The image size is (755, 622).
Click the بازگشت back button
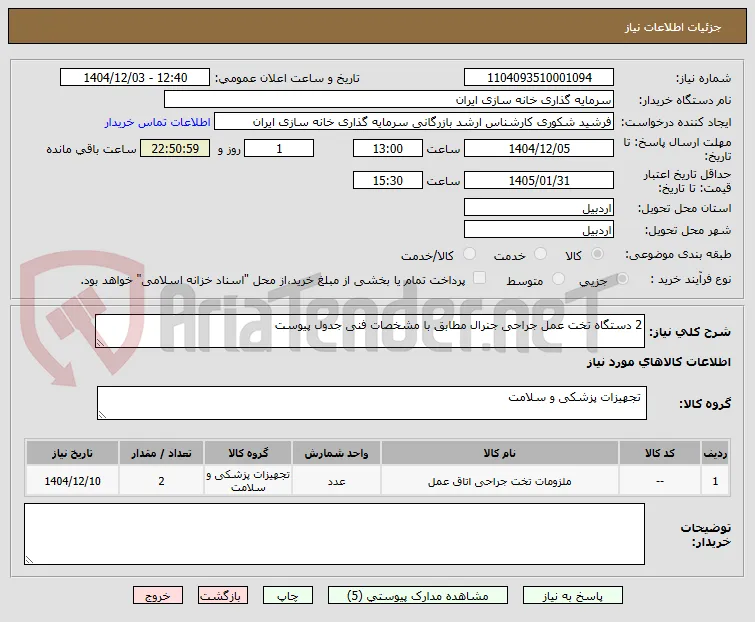[222, 596]
